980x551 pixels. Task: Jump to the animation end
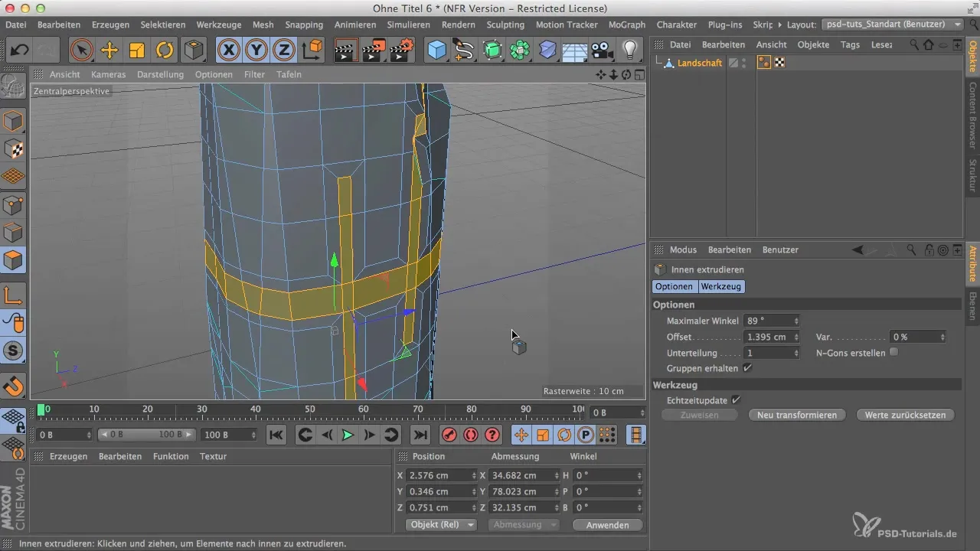420,435
